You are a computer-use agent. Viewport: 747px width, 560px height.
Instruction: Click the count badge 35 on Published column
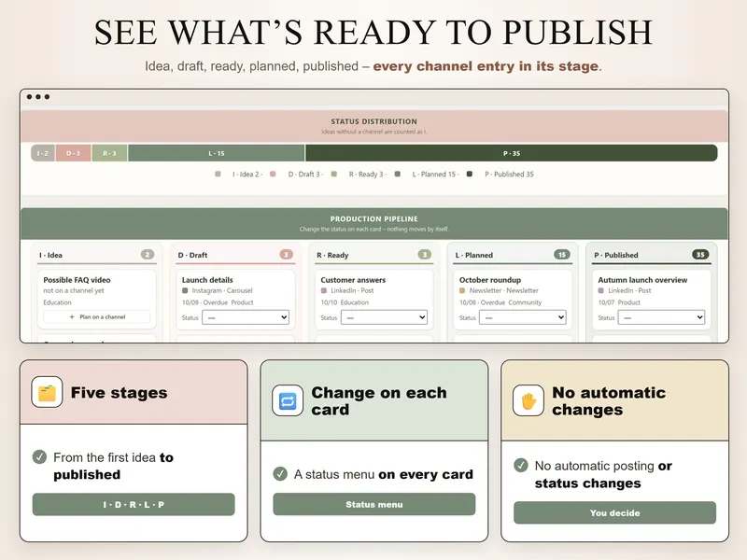(x=700, y=255)
